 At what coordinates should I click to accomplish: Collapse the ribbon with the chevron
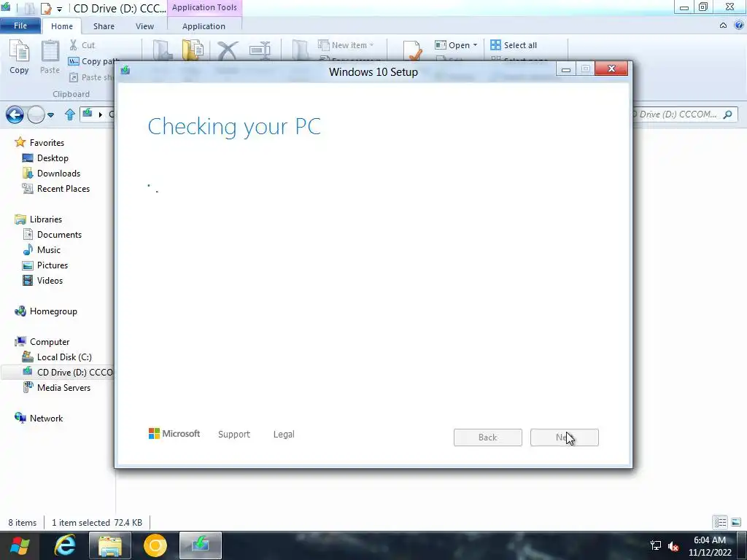point(723,26)
